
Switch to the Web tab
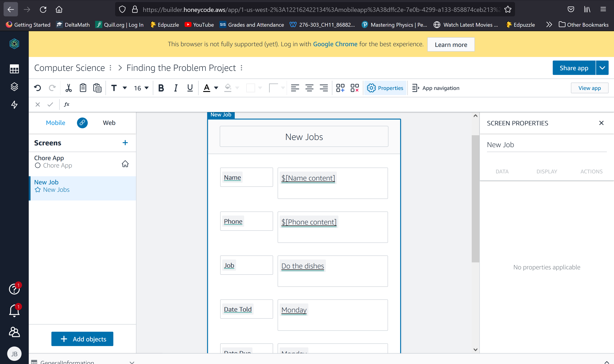coord(109,123)
